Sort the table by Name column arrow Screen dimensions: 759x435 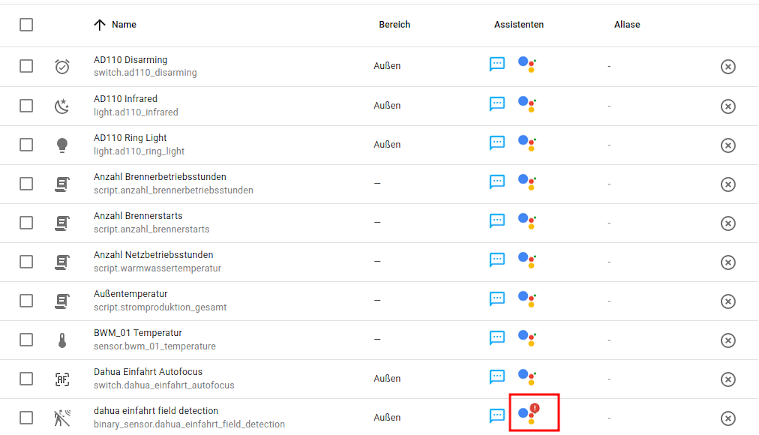99,24
